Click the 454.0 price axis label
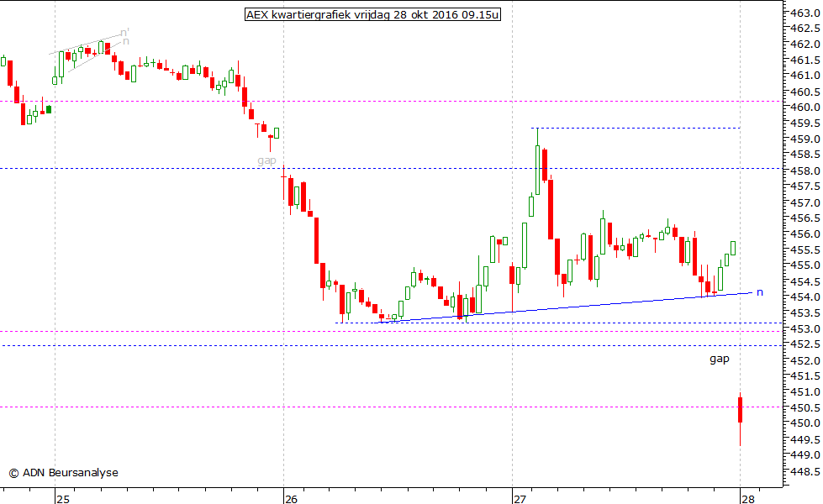823x504 pixels. pos(805,297)
